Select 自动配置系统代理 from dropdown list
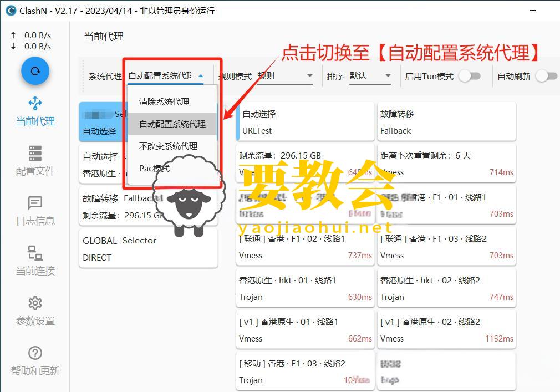This screenshot has height=392, width=560. click(172, 124)
